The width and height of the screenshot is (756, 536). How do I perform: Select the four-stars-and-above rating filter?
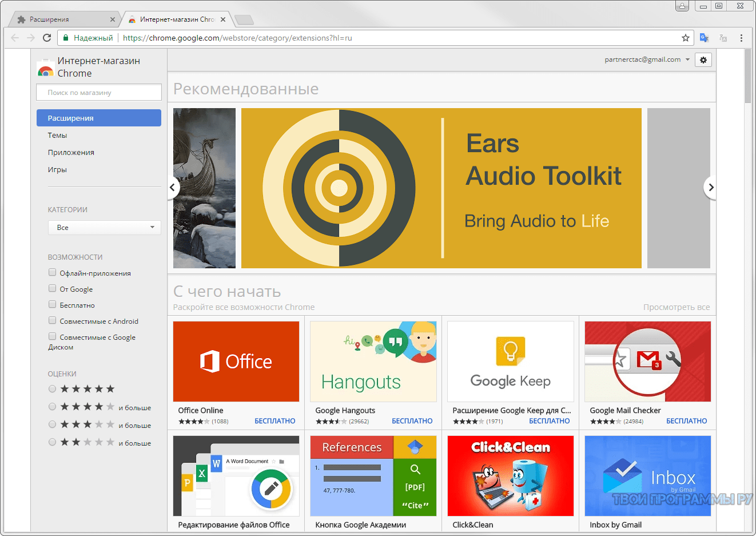click(x=52, y=407)
